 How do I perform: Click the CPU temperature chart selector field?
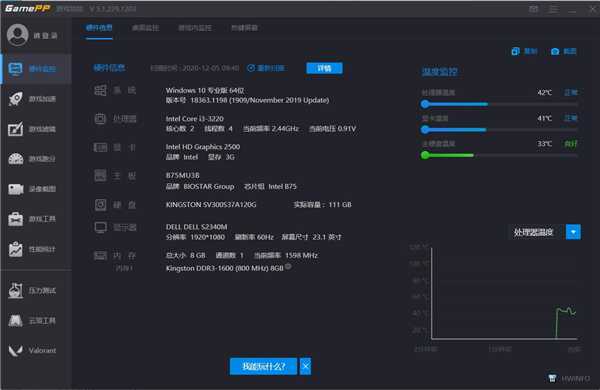pyautogui.click(x=537, y=232)
